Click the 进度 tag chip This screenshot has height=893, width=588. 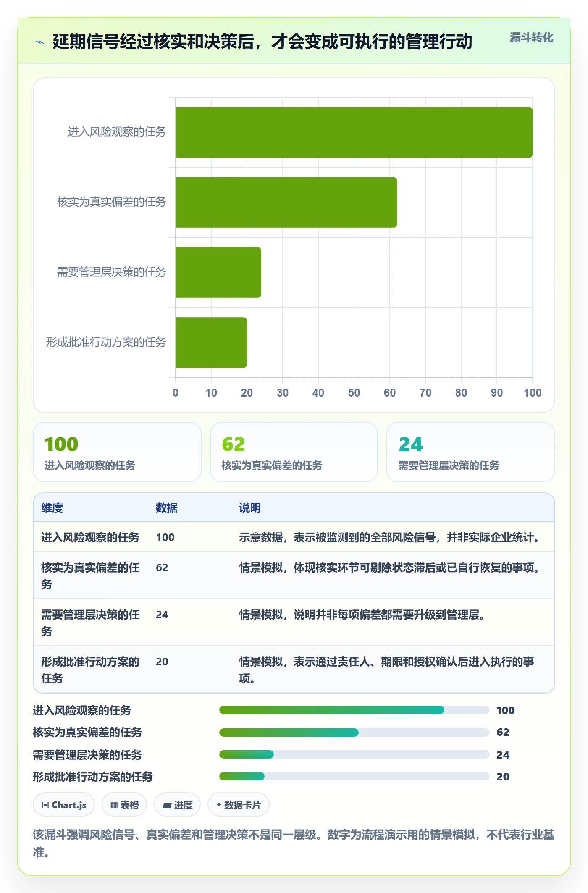click(x=177, y=805)
